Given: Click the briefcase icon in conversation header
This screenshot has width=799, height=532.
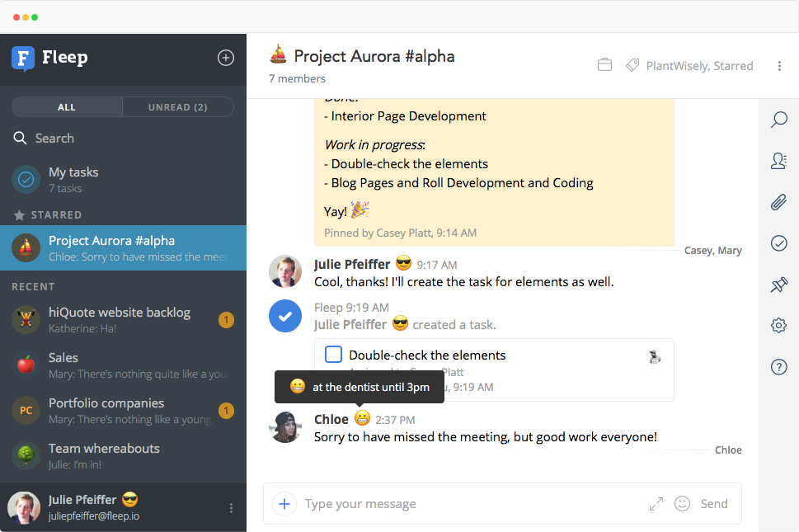Looking at the screenshot, I should point(604,65).
